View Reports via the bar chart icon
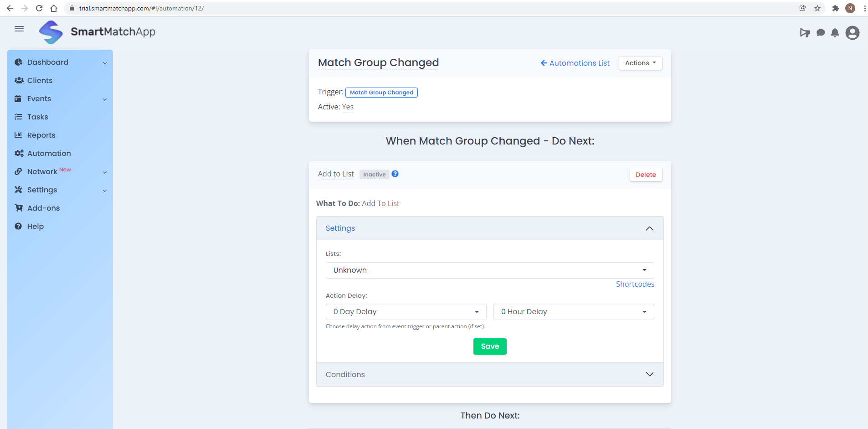This screenshot has width=868, height=429. [x=18, y=135]
